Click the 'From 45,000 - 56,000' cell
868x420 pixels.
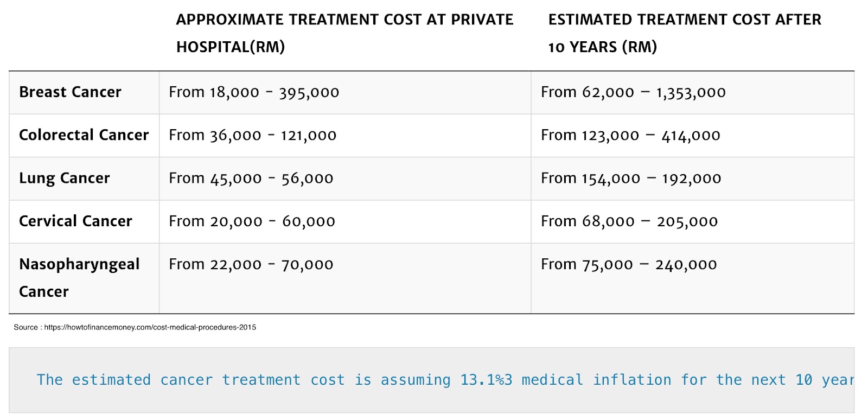click(x=251, y=179)
